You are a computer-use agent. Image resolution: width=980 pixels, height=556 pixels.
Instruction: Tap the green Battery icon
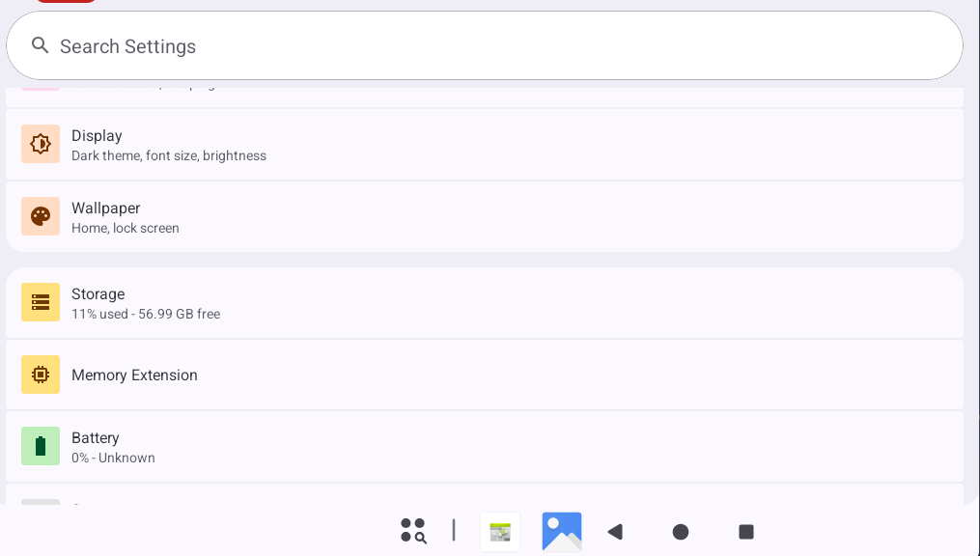pos(41,446)
